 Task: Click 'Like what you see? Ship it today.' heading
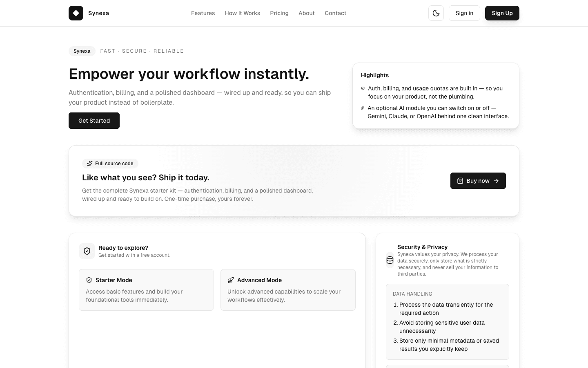(146, 177)
